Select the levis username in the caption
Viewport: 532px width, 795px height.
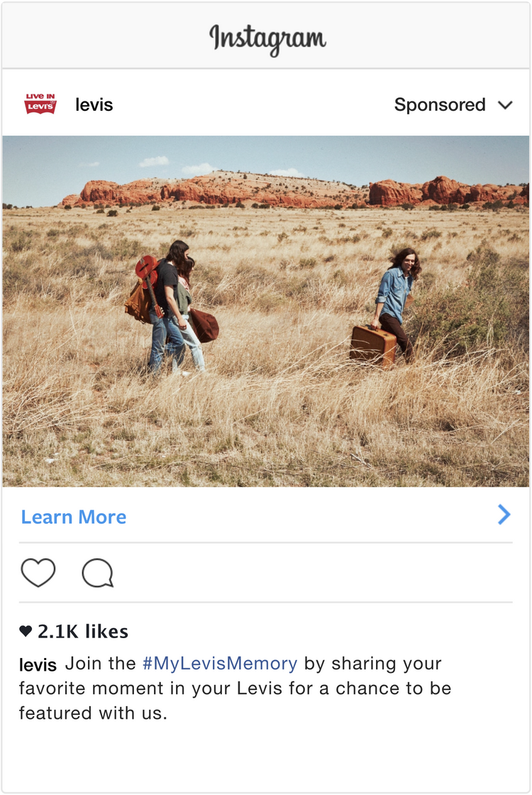pos(38,664)
